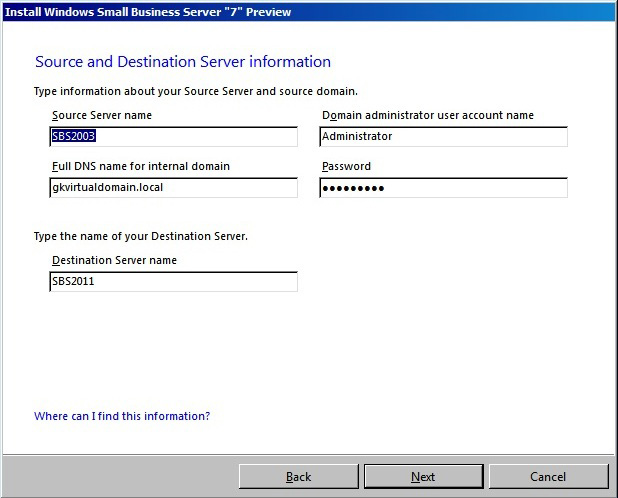Select the Domain administrator user account field

(443, 137)
